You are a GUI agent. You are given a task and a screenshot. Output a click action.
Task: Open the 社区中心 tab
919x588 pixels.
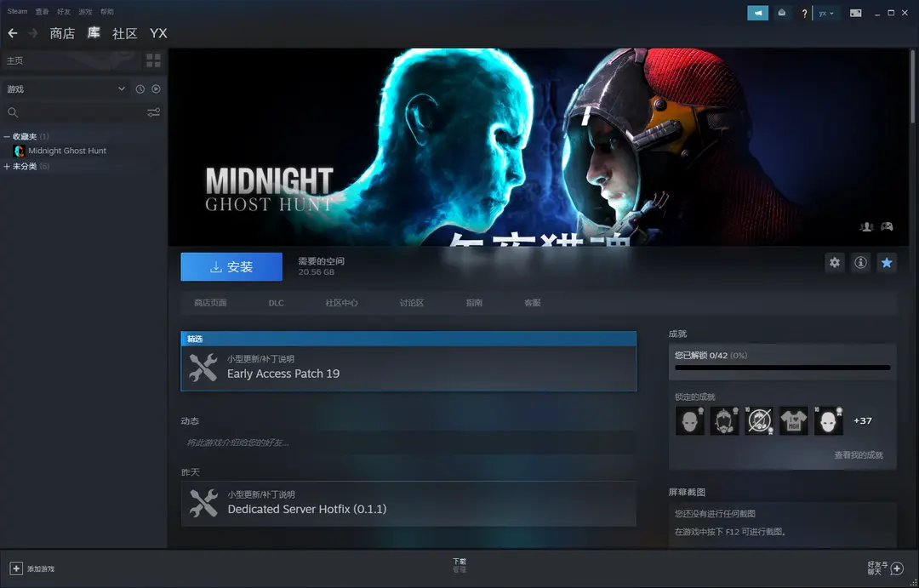342,303
